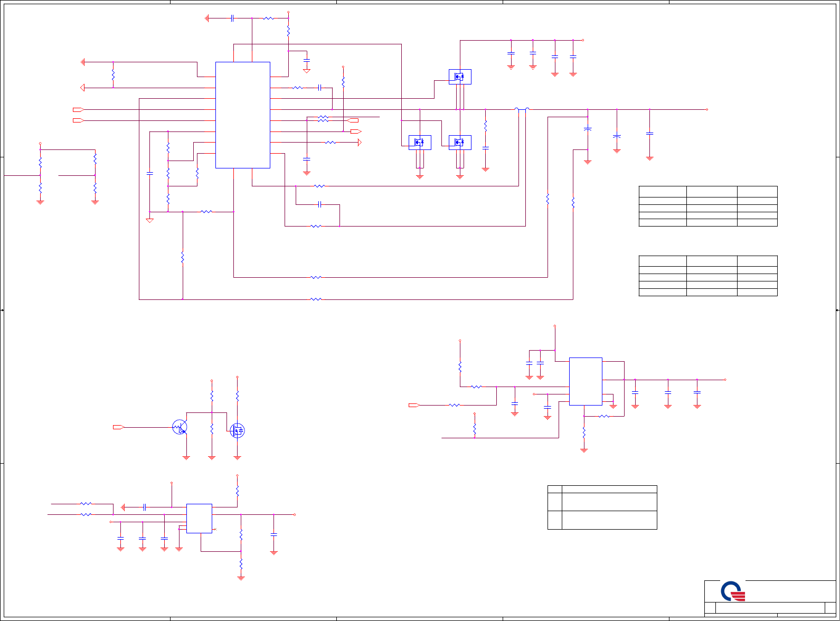Click the Quanta logo in the title block
This screenshot has width=840, height=621.
[x=733, y=591]
